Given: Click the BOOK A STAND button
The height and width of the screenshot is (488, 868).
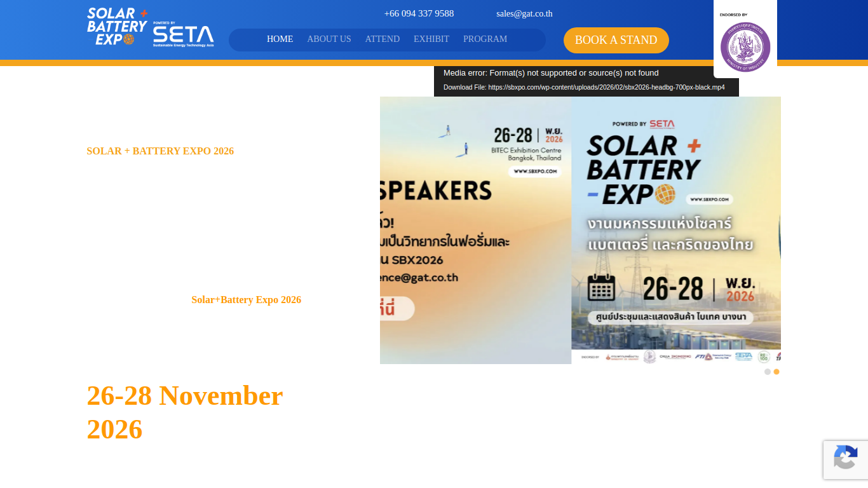Looking at the screenshot, I should [616, 40].
